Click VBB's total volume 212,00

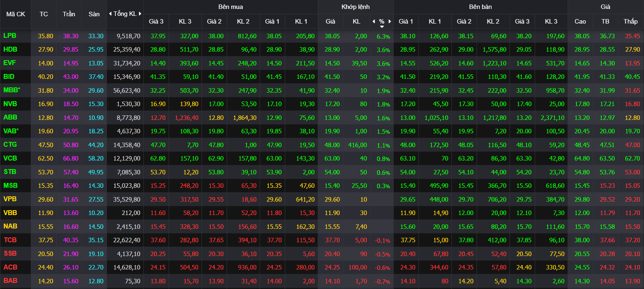[x=131, y=213]
